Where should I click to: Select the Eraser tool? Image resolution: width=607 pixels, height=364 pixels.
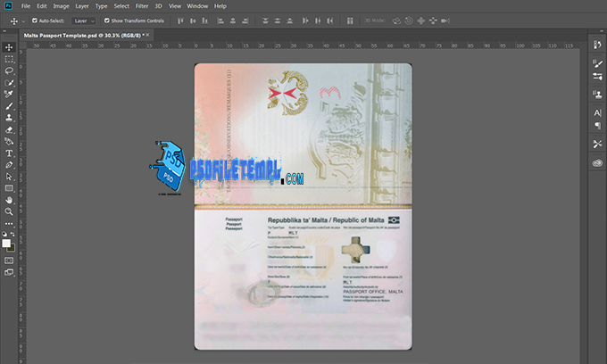tap(9, 129)
